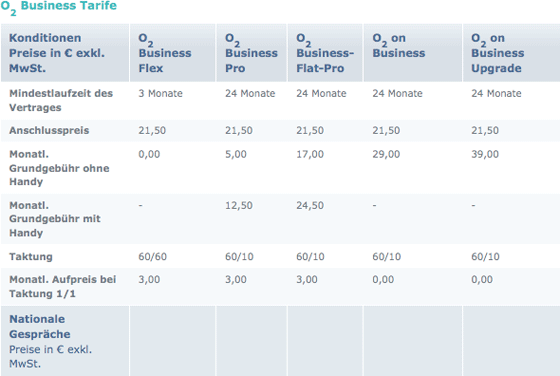Click '24 Monate' under O2 Business Pro

[x=250, y=93]
